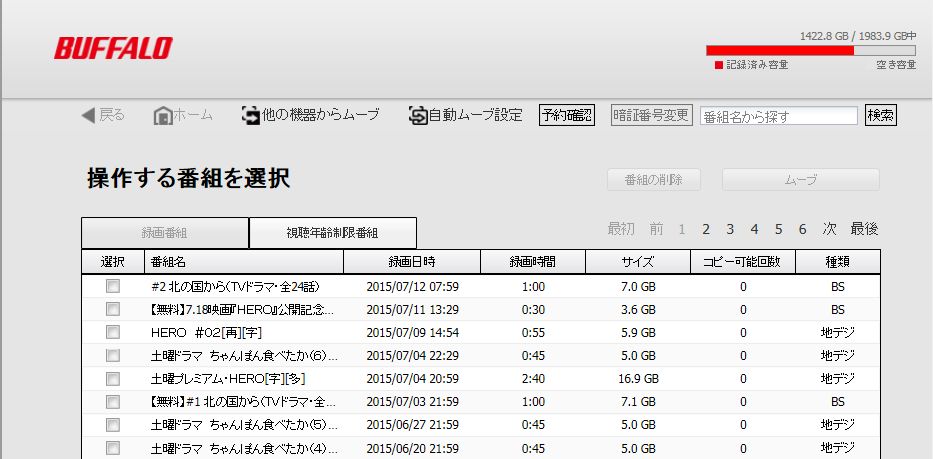Open 他の機器からムーブ
This screenshot has height=459, width=933.
(x=321, y=115)
